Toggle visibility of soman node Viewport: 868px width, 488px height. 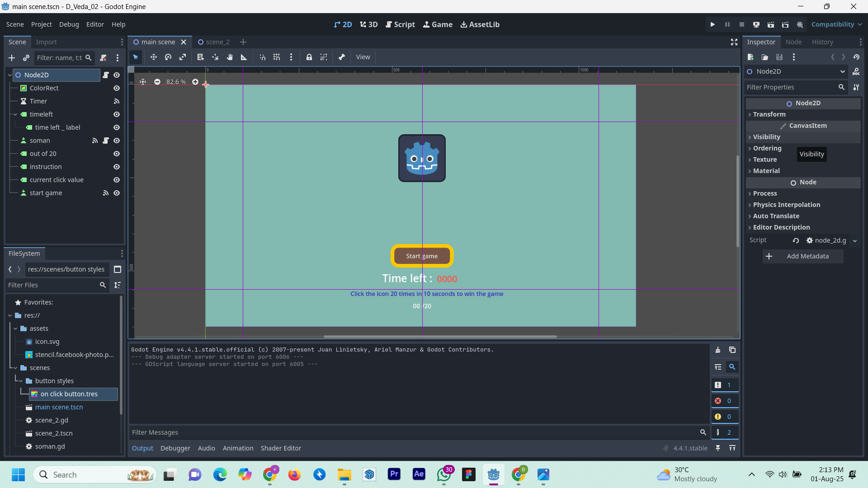pos(117,141)
